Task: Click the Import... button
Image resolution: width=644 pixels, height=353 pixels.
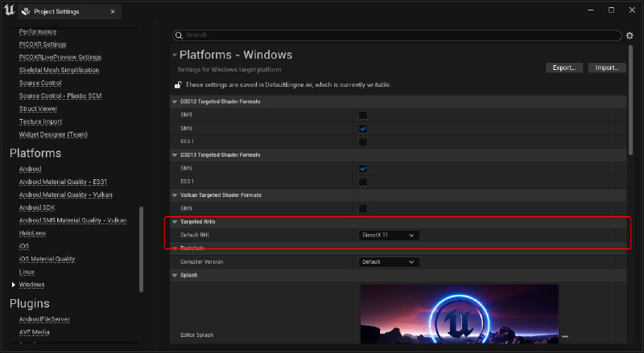Action: coord(607,68)
